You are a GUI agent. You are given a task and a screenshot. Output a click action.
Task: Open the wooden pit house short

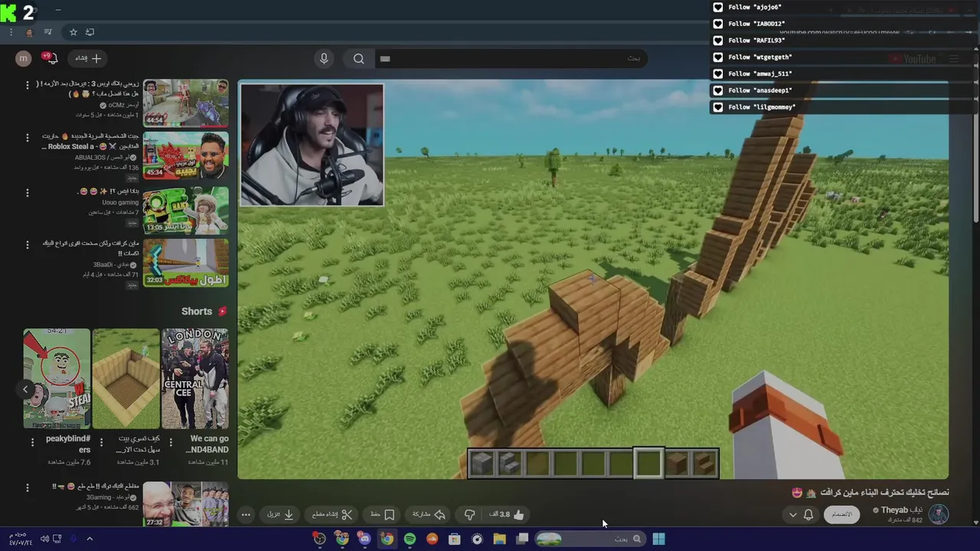(126, 379)
